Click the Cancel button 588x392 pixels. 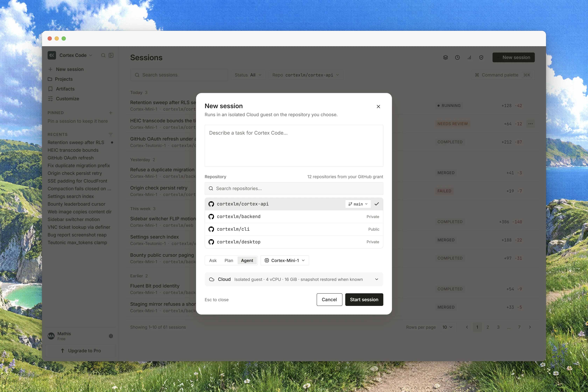329,299
